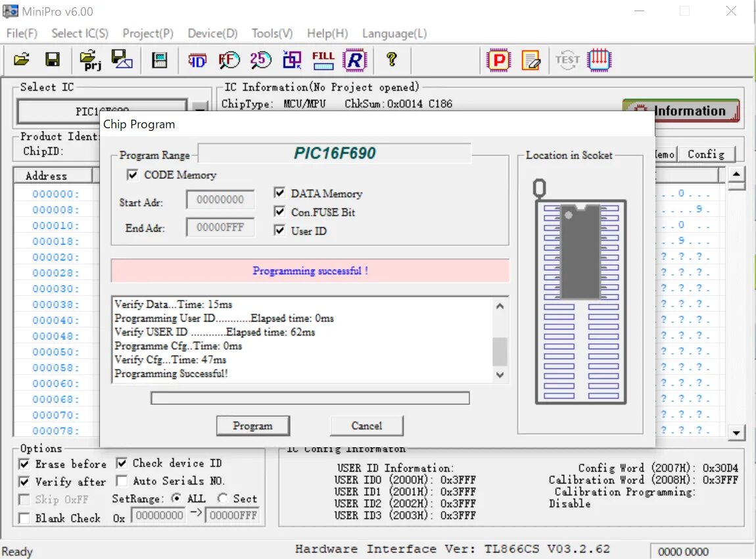Click the buffer calculator toolbar icon

(x=159, y=61)
